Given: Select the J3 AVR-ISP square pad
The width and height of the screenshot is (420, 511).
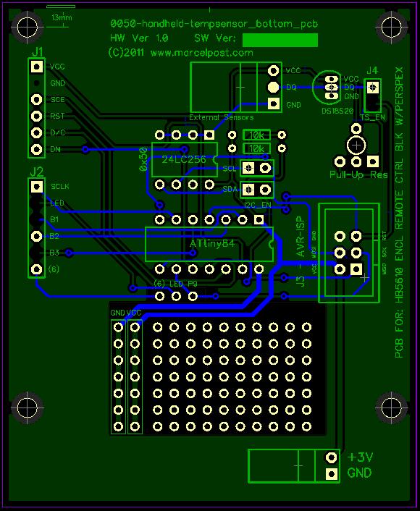Looking at the screenshot, I should 356,269.
